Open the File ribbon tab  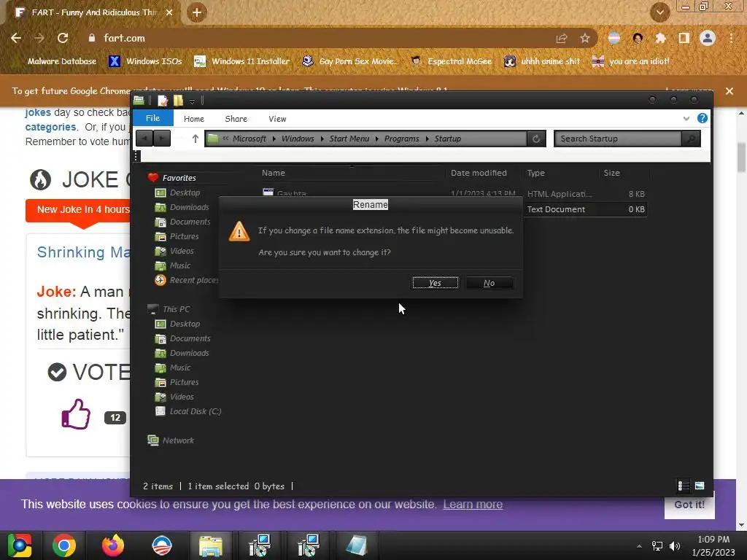[152, 118]
